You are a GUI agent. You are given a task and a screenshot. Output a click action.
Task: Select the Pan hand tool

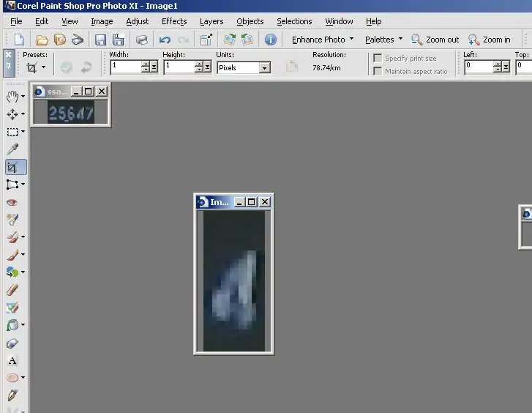click(x=12, y=97)
